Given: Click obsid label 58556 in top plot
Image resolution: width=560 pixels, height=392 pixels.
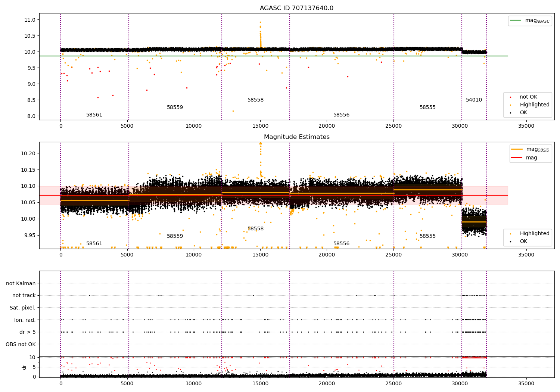Looking at the screenshot, I should [341, 115].
